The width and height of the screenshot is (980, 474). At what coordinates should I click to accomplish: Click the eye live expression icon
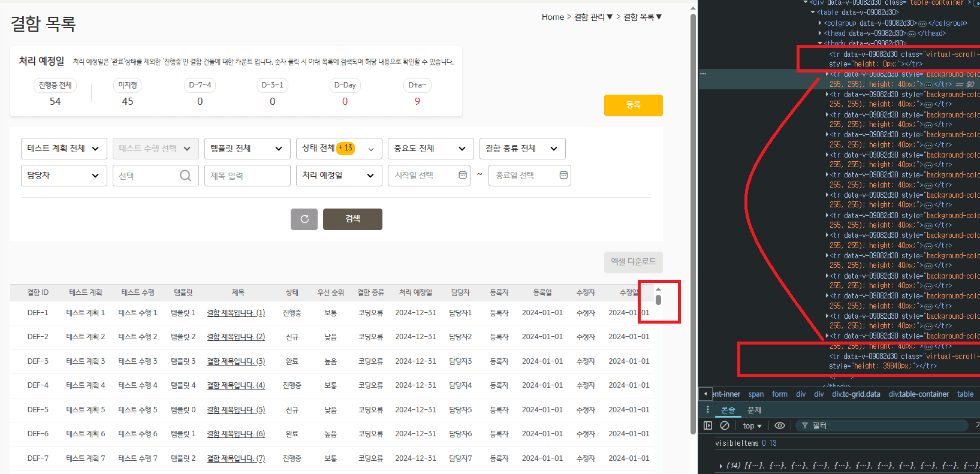coord(779,425)
